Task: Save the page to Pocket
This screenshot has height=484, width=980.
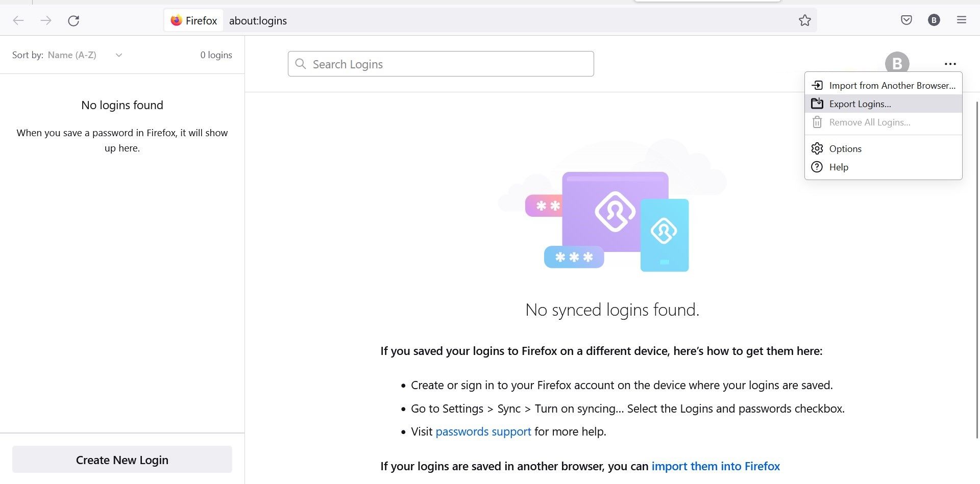Action: click(x=907, y=20)
